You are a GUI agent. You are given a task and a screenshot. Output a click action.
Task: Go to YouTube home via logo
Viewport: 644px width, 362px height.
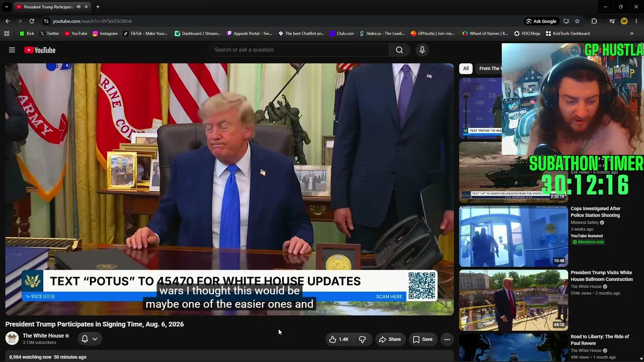(40, 50)
